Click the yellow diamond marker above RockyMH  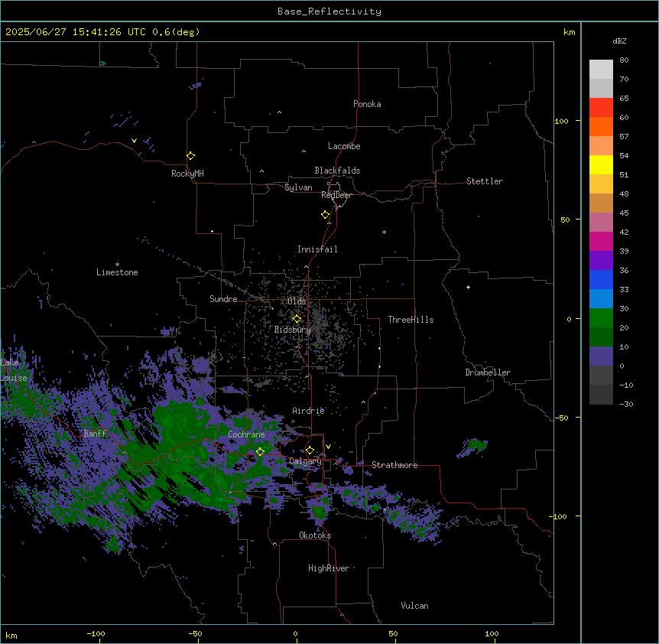[190, 156]
